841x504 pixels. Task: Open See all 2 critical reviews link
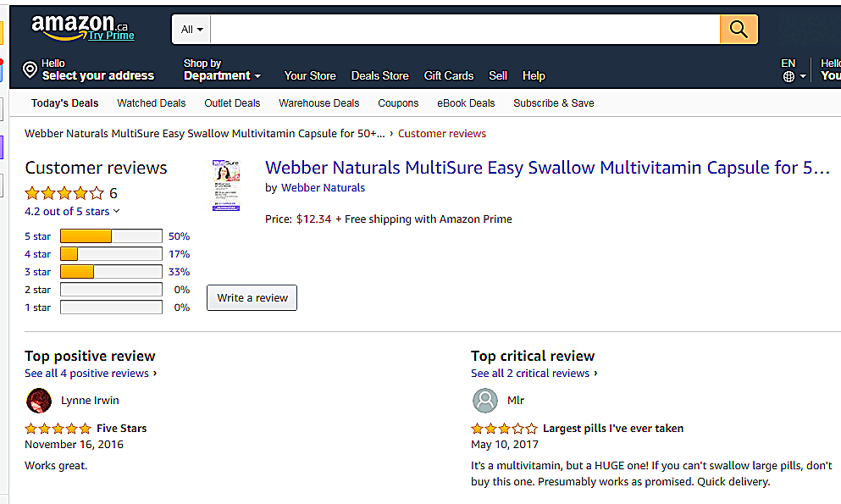click(530, 374)
